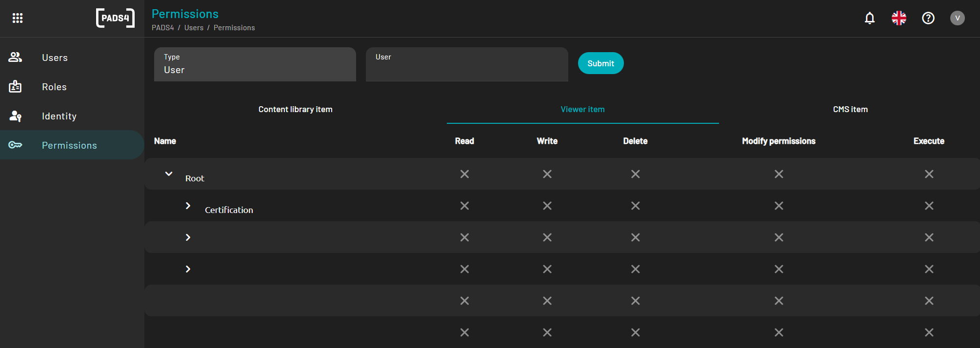Click the PADS4 logo
Screen dimensions: 980x348
115,18
